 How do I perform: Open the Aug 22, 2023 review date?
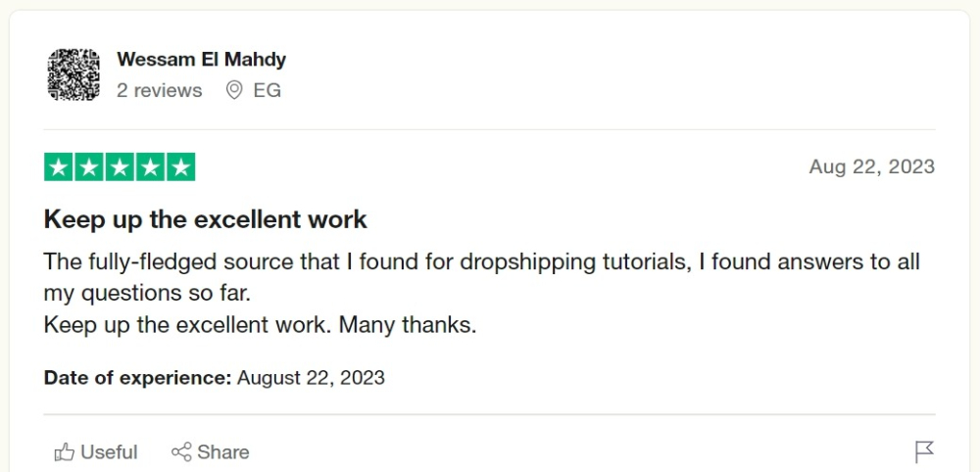coord(872,166)
